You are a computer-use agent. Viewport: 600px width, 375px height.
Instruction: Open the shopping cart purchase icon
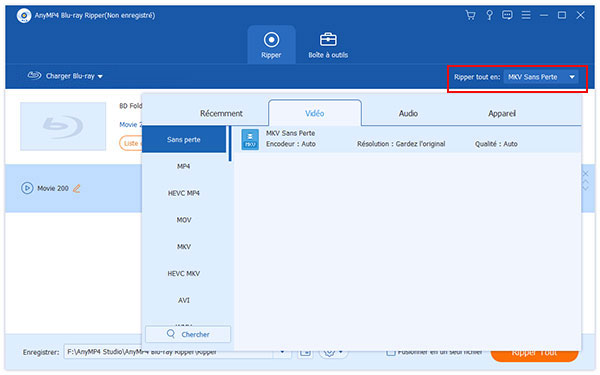[x=470, y=15]
